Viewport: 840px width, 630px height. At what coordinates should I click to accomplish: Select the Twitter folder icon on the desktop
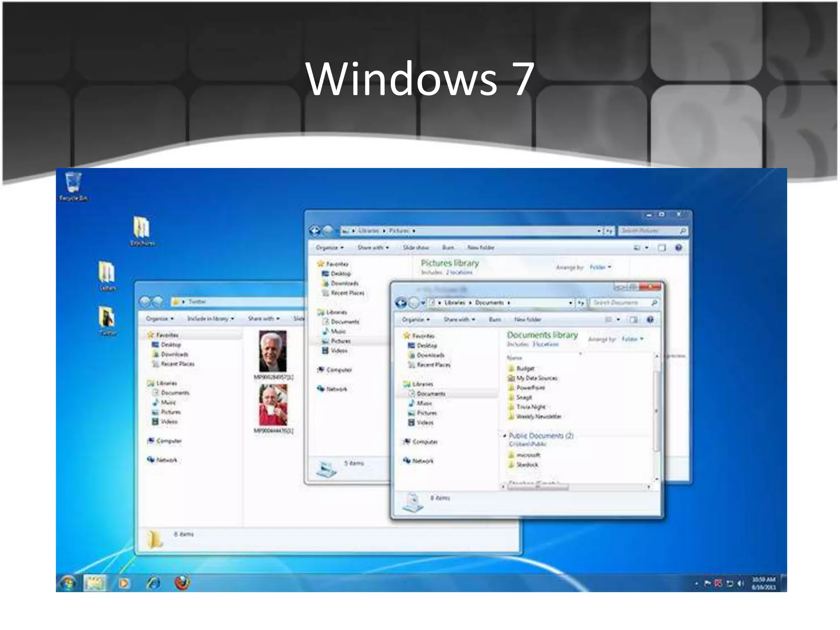click(107, 320)
